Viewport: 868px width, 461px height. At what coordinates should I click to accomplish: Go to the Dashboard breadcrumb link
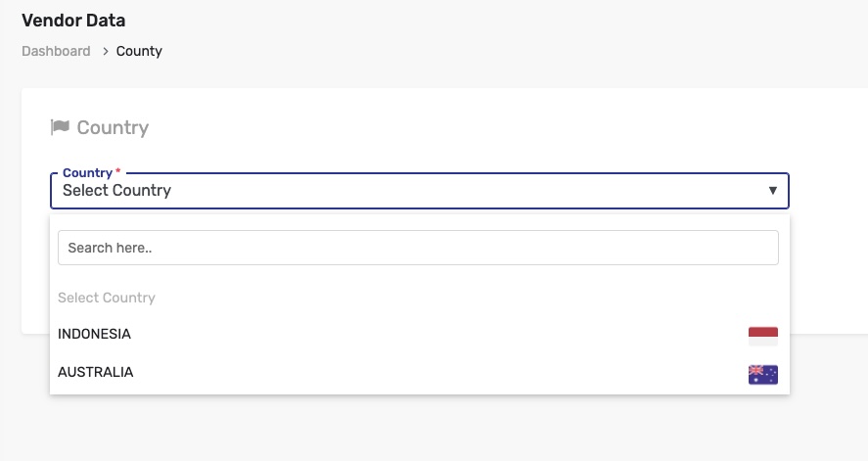pos(56,51)
